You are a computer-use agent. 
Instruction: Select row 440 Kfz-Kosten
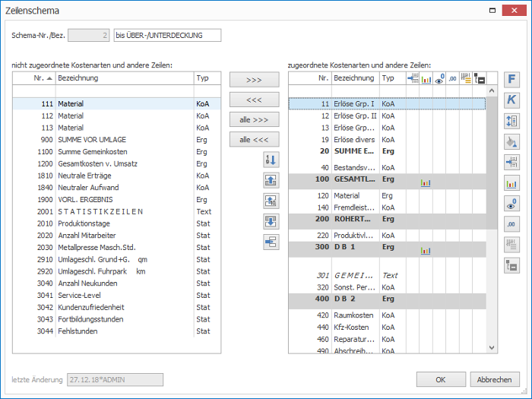[x=387, y=328]
